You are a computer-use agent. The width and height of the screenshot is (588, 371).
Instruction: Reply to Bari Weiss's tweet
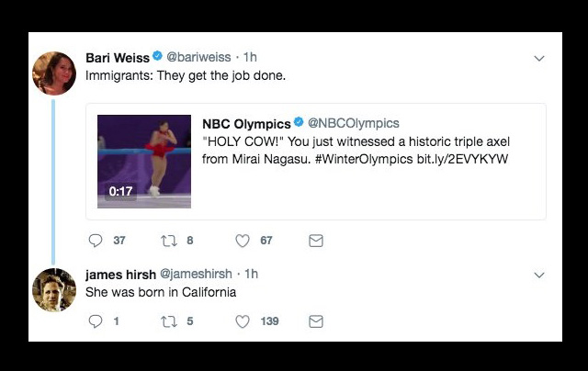[x=96, y=241]
